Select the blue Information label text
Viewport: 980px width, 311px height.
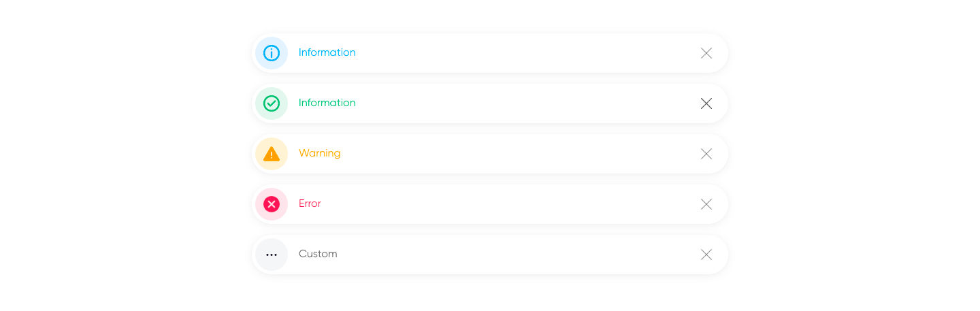tap(327, 52)
